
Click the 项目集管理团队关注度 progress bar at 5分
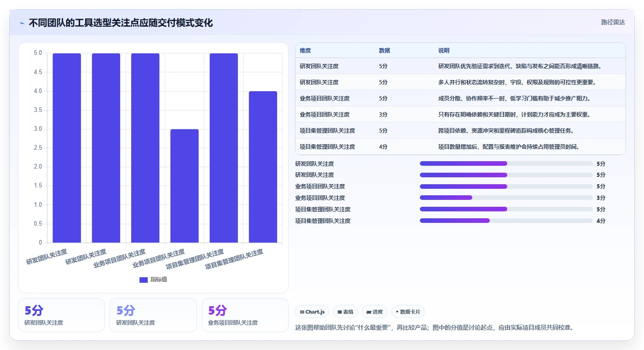[506, 209]
